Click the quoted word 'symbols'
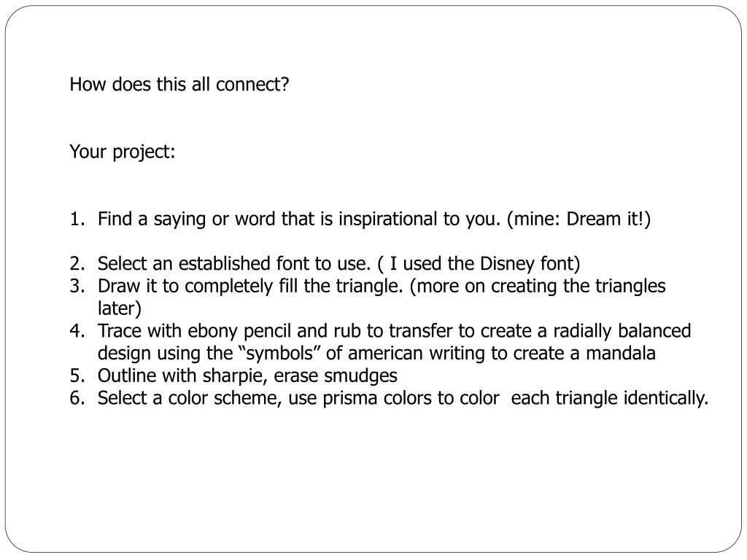The width and height of the screenshot is (747, 560). [279, 354]
